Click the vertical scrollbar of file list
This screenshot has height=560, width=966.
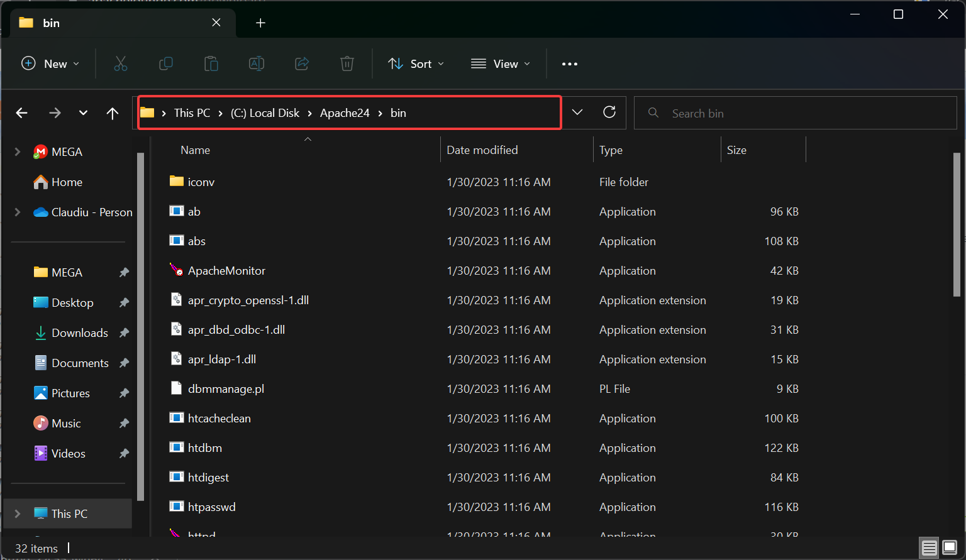point(957,223)
